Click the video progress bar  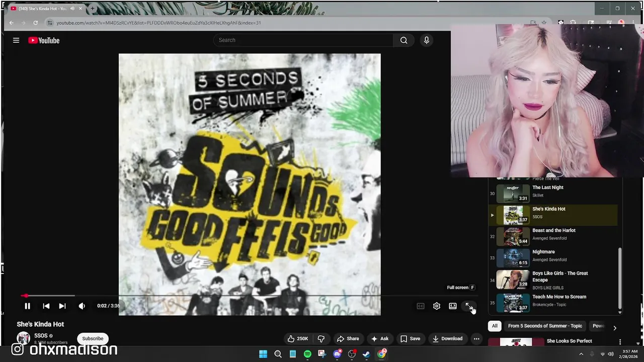[249, 296]
